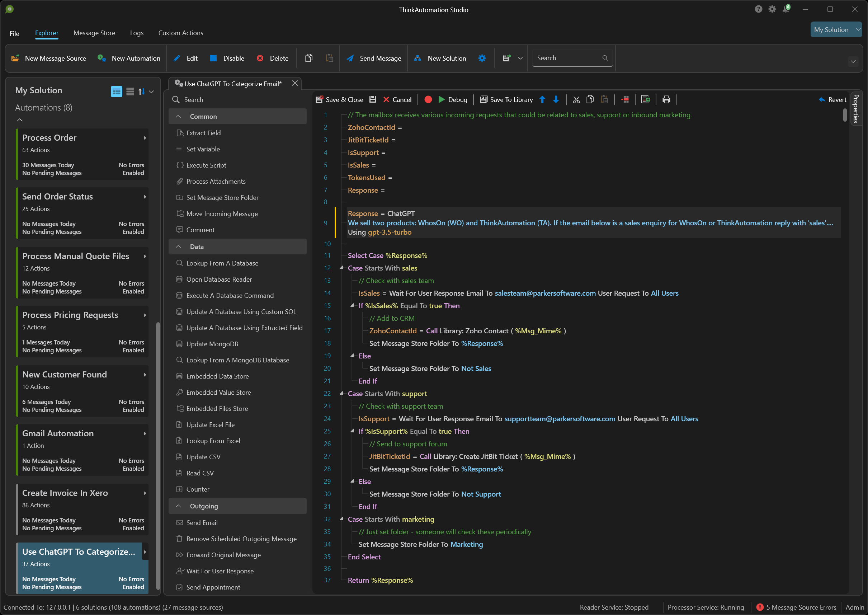Click New Automation button in toolbar
The width and height of the screenshot is (868, 615).
[x=130, y=58]
